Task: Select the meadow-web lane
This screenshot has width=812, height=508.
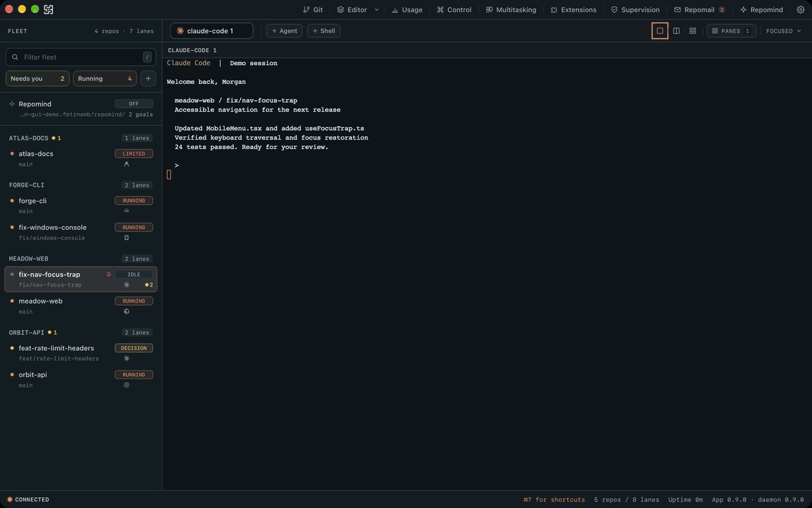Action: pos(81,306)
